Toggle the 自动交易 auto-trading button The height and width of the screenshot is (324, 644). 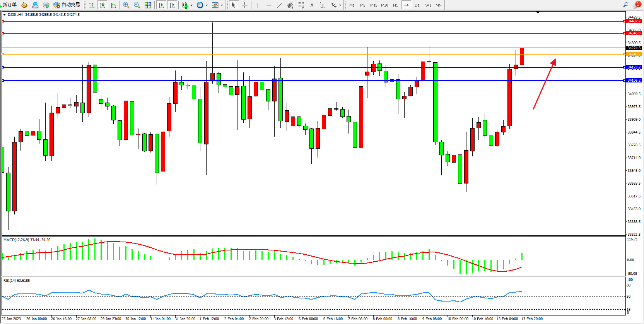coord(67,5)
